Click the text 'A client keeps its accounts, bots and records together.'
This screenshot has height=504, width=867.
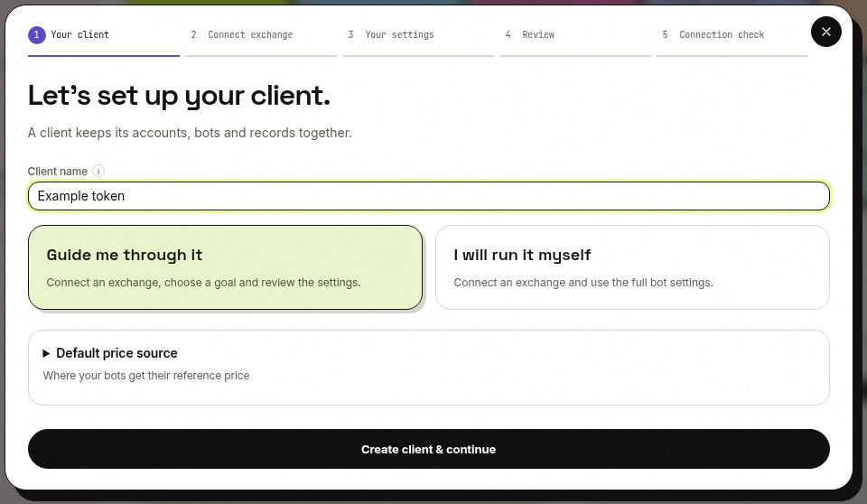[190, 133]
